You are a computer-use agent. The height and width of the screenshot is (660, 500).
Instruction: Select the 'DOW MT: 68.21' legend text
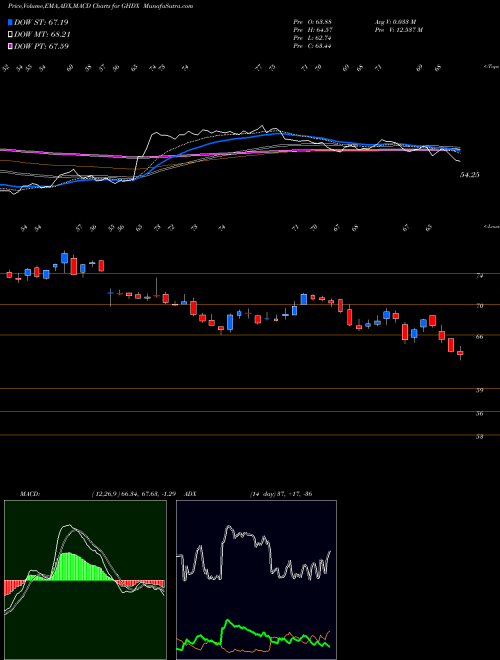point(41,35)
